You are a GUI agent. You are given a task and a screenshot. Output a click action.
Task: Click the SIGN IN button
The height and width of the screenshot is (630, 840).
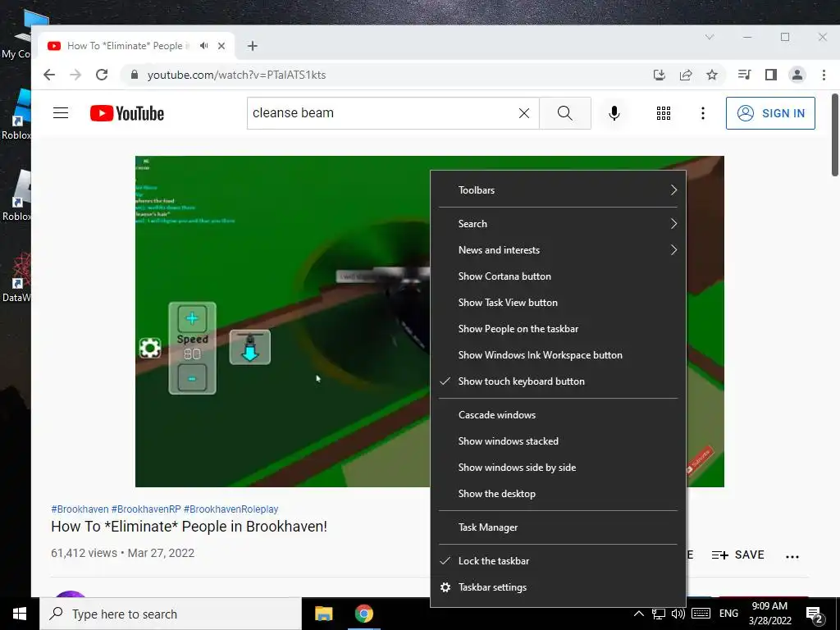[x=770, y=113]
